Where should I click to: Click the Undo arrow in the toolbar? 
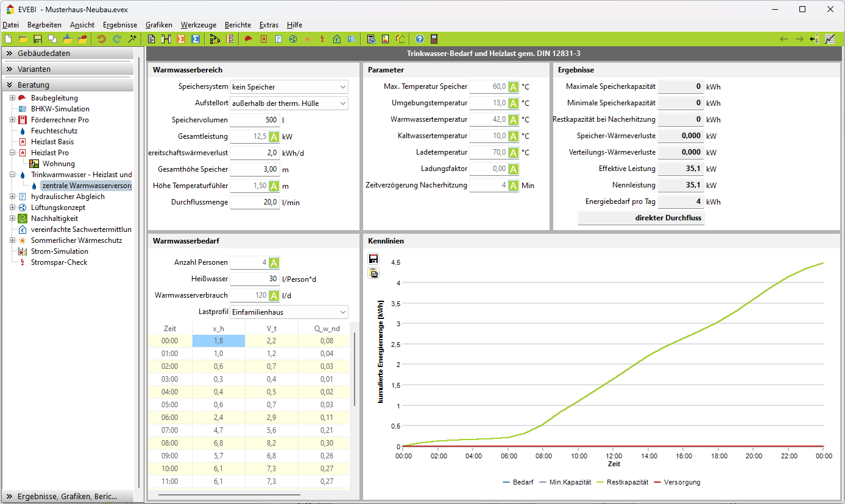[x=102, y=39]
